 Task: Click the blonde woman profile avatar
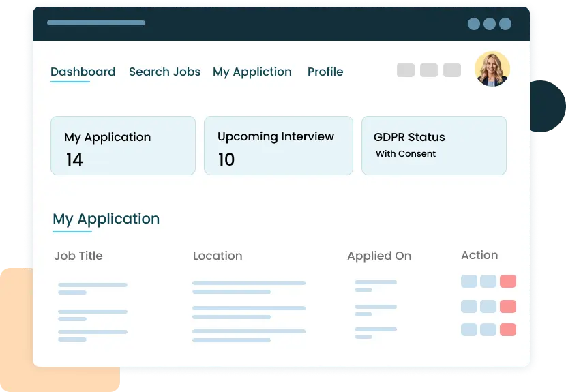point(492,69)
